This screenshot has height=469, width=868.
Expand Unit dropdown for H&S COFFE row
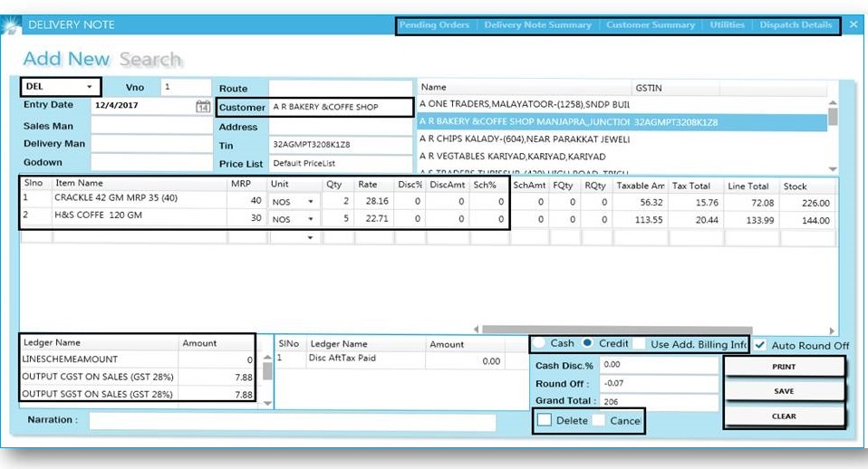(x=311, y=219)
